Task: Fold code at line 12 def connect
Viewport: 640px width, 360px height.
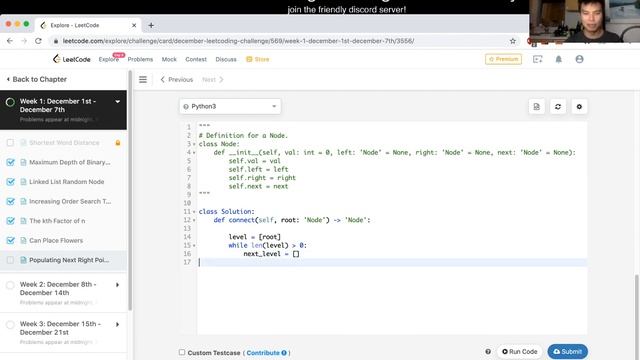Action: pyautogui.click(x=194, y=220)
